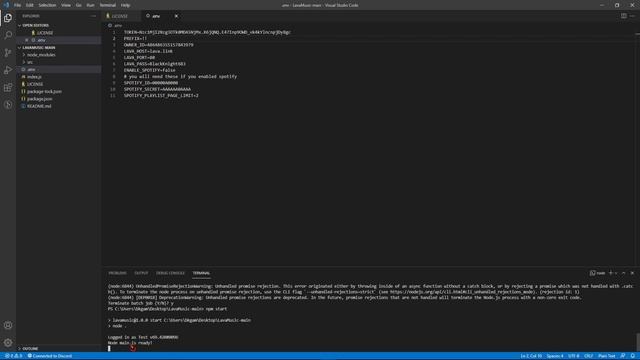Open the Manage gear icon
The image size is (640, 360).
8,343
